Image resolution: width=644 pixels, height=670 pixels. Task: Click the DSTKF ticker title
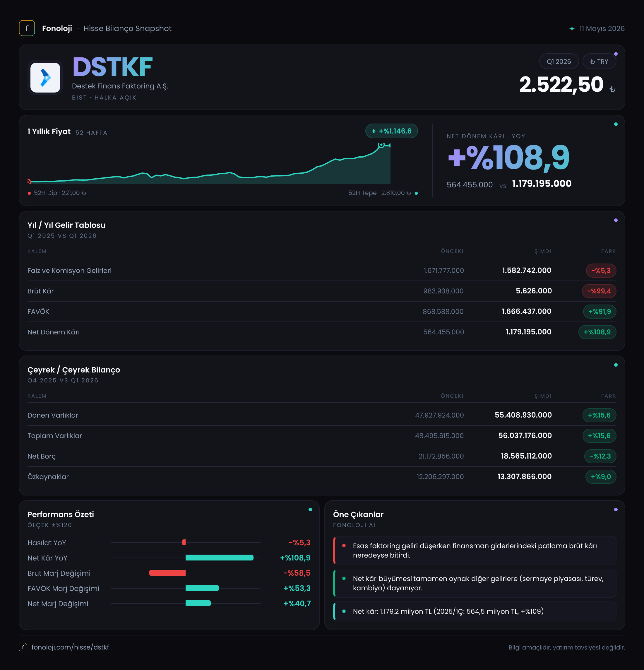(112, 67)
